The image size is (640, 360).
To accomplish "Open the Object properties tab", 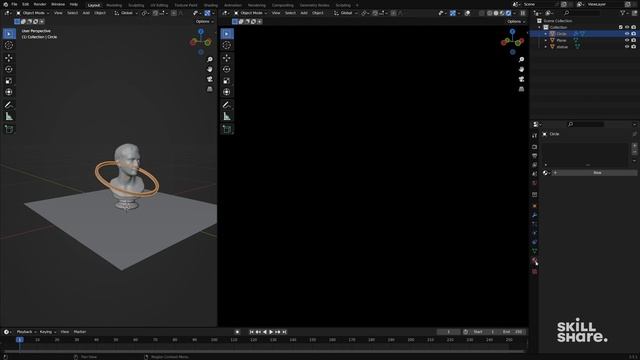I will tap(534, 206).
